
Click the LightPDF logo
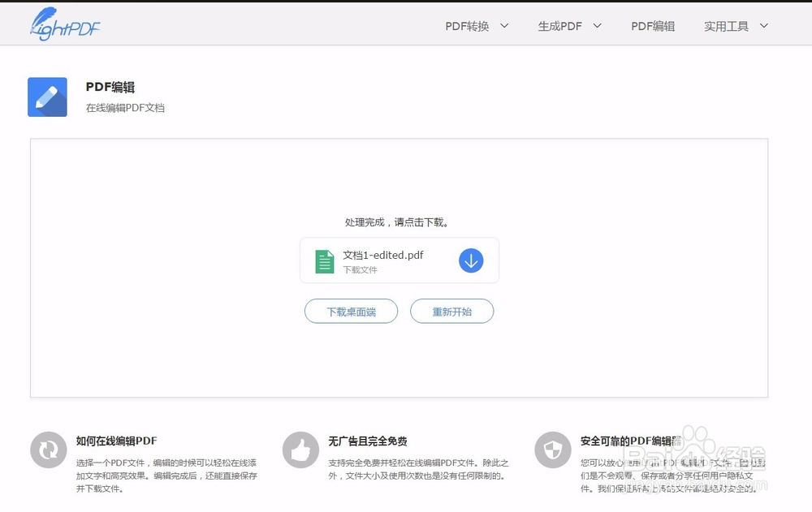pos(63,24)
